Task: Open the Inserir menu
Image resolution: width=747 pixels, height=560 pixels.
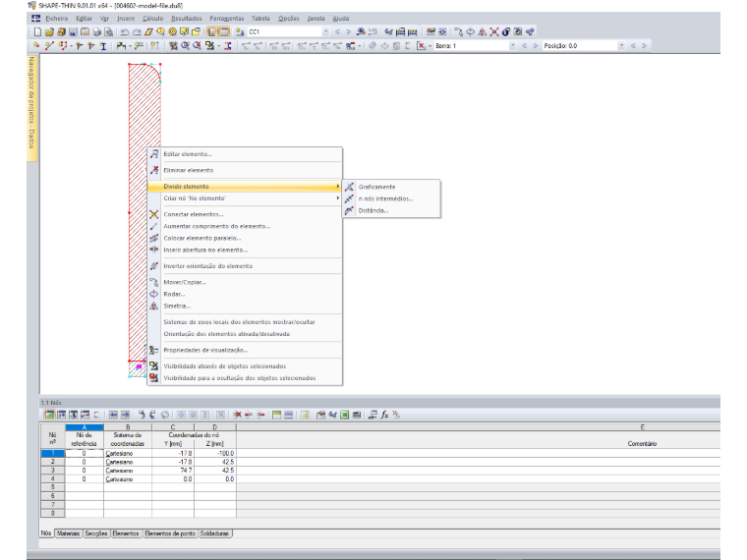Action: tap(126, 19)
